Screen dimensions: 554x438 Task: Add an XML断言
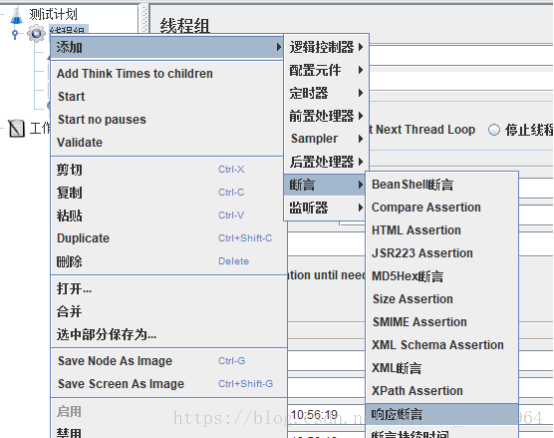pos(442,368)
